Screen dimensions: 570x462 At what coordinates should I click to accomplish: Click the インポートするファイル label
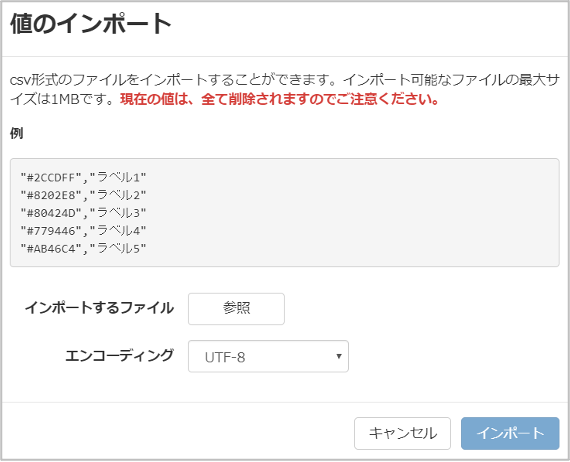pyautogui.click(x=99, y=308)
